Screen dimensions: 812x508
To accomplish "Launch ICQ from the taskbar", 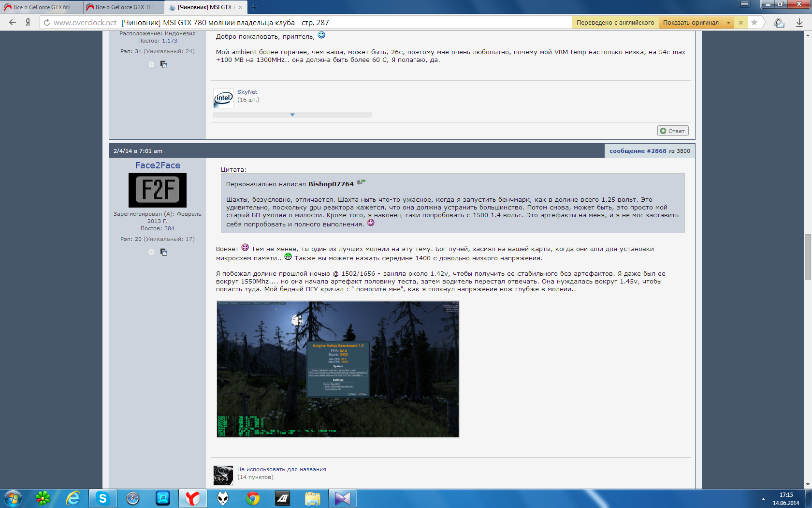I will [x=43, y=498].
